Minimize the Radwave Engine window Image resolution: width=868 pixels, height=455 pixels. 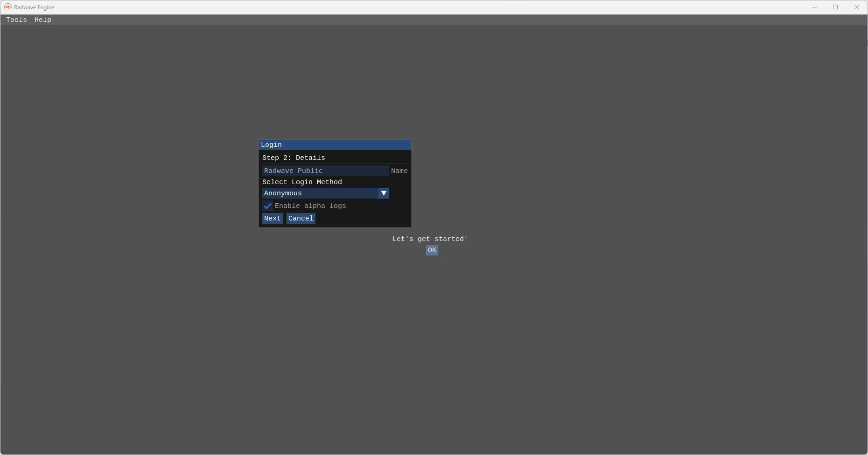tap(814, 7)
